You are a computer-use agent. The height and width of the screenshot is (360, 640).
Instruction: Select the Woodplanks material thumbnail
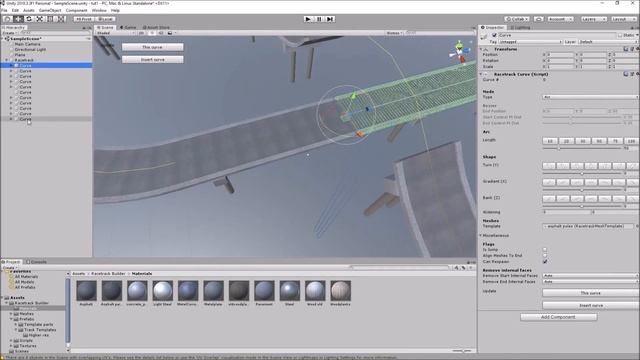pos(340,291)
